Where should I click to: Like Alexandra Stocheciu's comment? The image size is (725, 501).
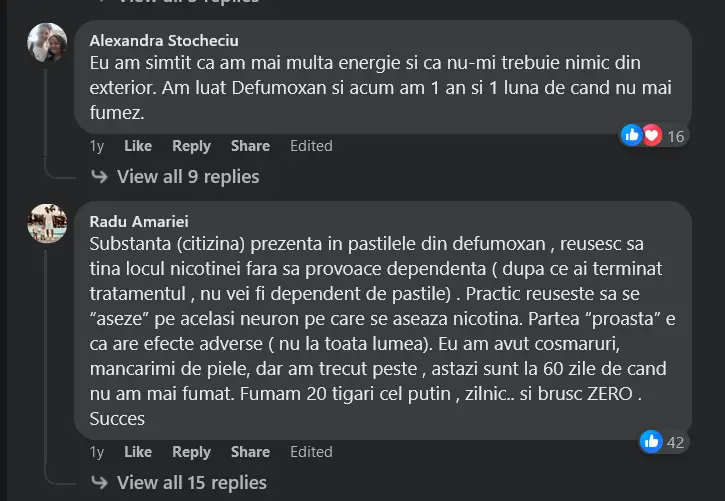tap(137, 146)
